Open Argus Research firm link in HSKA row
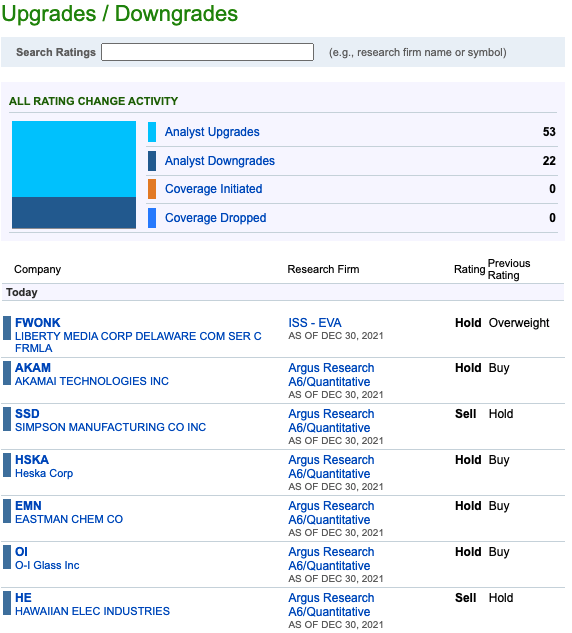Image resolution: width=572 pixels, height=633 pixels. [x=331, y=467]
